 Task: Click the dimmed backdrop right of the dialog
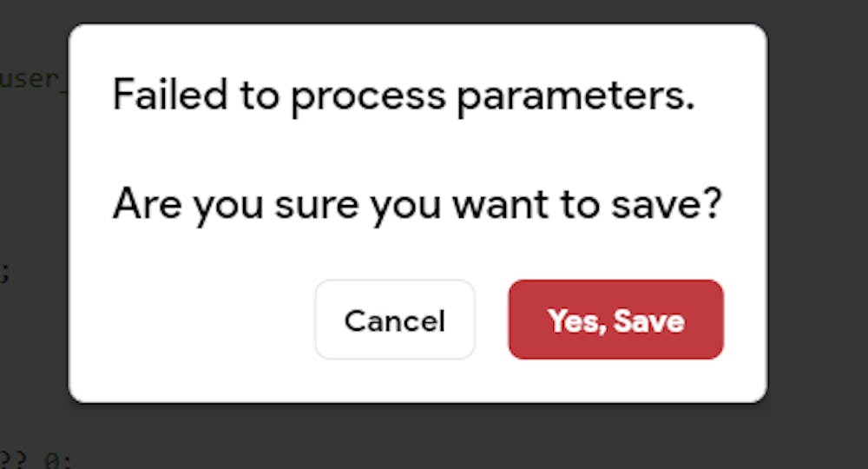tap(816, 217)
